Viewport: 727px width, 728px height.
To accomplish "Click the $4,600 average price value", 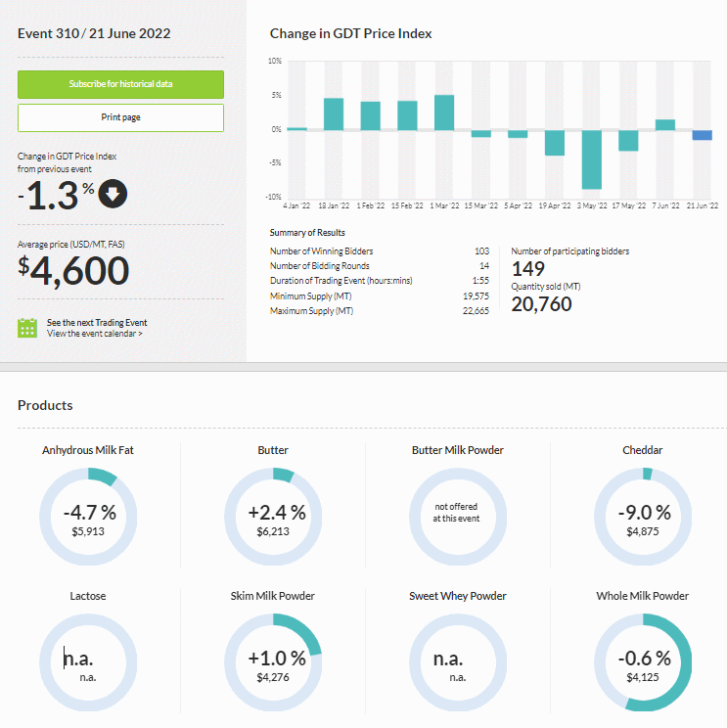I will point(73,271).
